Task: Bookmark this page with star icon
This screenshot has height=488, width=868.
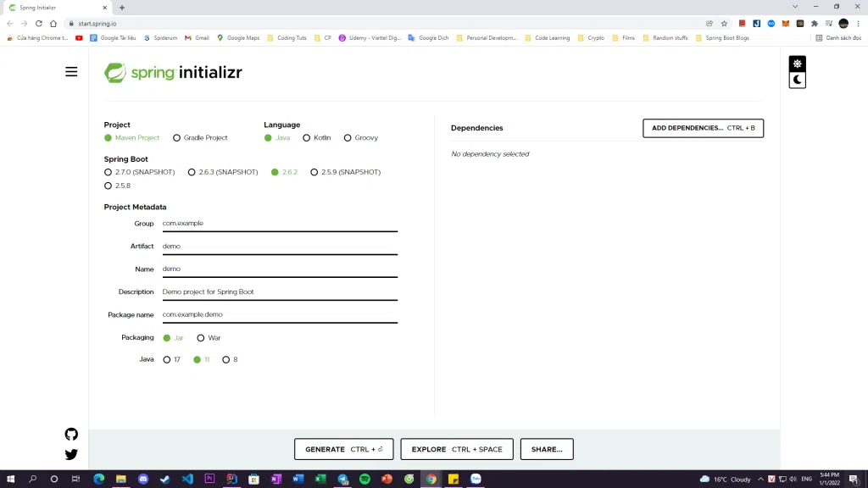Action: (724, 23)
